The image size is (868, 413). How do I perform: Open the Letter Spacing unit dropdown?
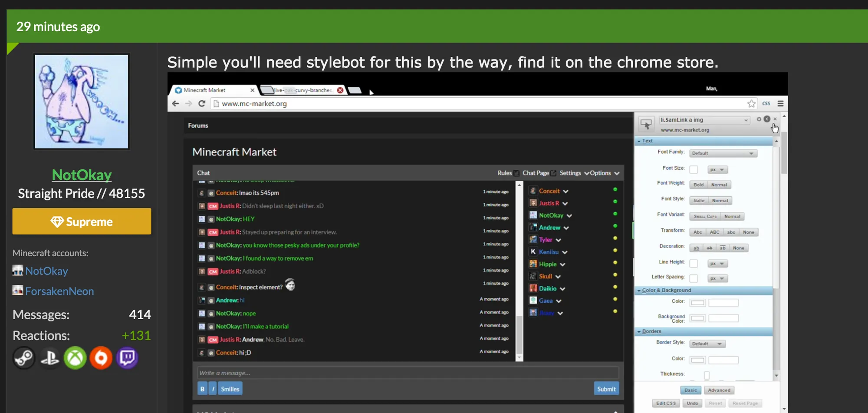[x=717, y=278]
